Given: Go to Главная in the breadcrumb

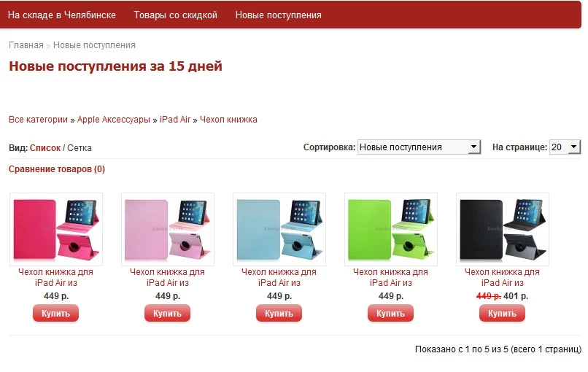Looking at the screenshot, I should 26,45.
